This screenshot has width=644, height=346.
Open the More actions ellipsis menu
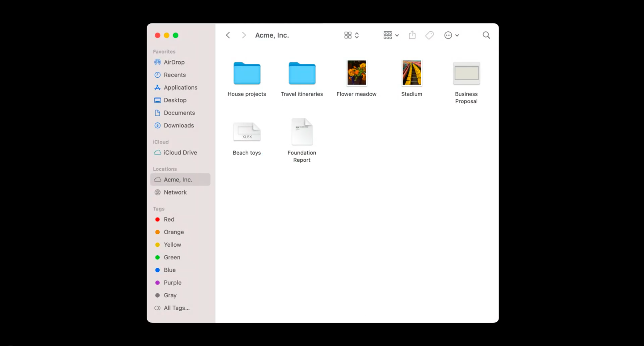pyautogui.click(x=452, y=35)
